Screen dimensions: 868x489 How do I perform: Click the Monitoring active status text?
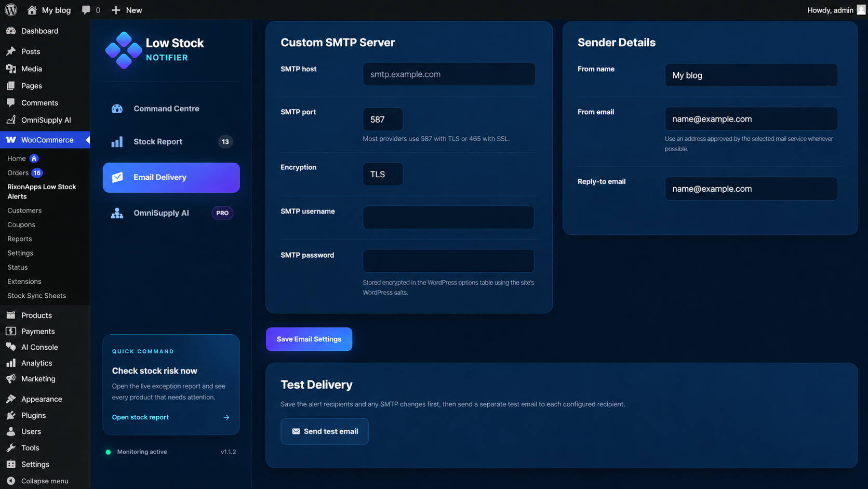point(142,452)
